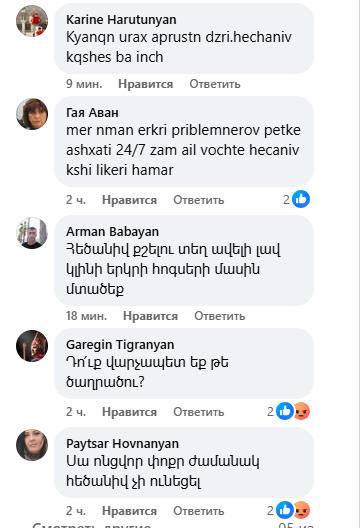This screenshot has height=528, width=363.
Task: Open Garegin Tigranyan's name link
Action: (120, 344)
